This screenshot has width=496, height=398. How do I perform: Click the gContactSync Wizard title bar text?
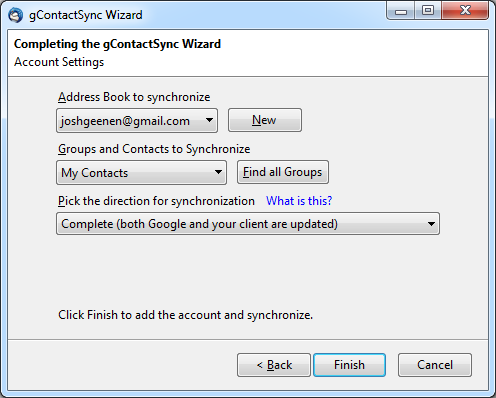86,15
